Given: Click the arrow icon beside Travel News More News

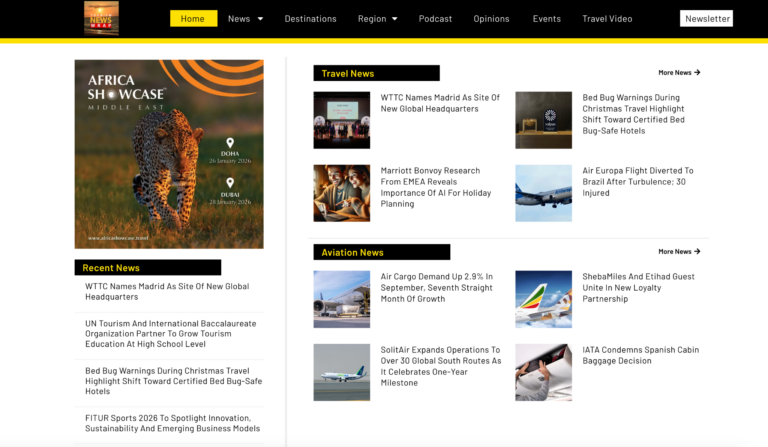Looking at the screenshot, I should pyautogui.click(x=697, y=72).
